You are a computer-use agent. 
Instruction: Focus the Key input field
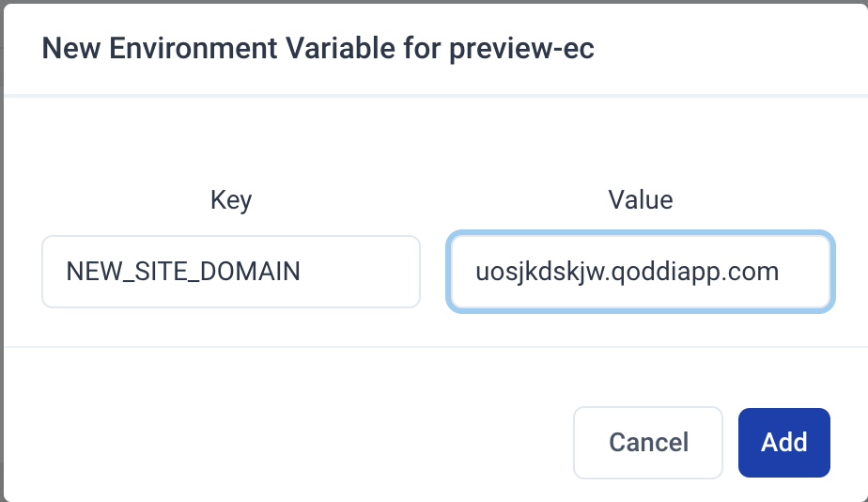(x=230, y=272)
